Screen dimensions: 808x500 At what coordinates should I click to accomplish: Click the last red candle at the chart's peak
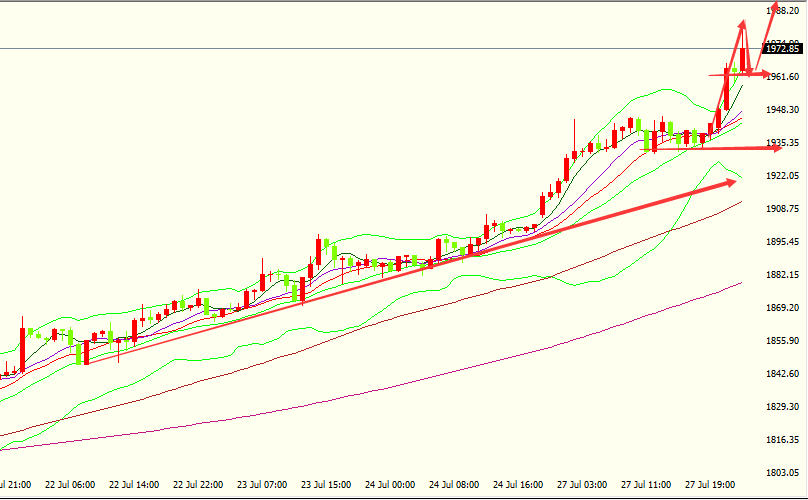(x=743, y=58)
